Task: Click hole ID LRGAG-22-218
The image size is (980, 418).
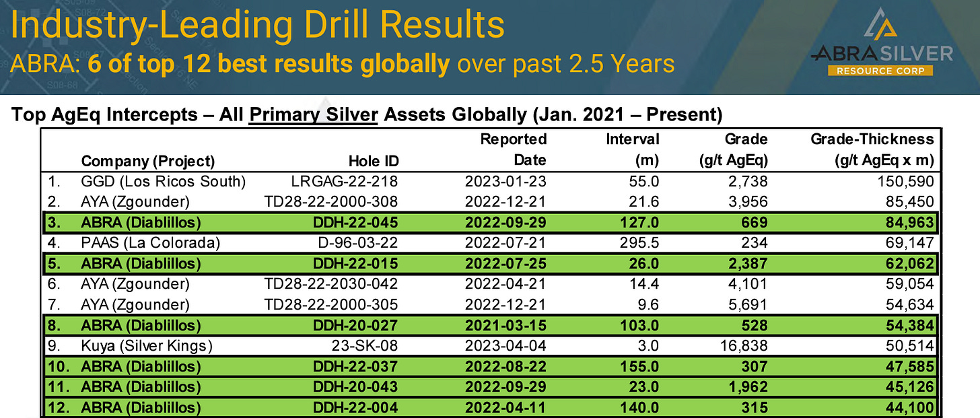Action: pyautogui.click(x=344, y=182)
